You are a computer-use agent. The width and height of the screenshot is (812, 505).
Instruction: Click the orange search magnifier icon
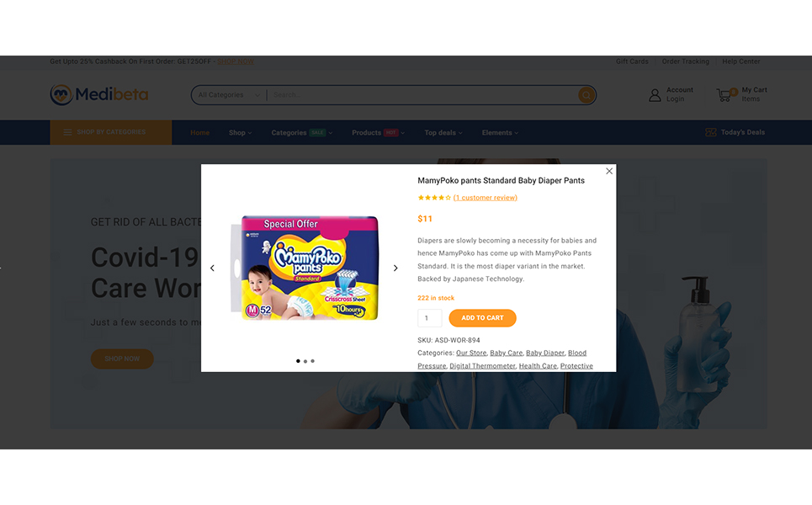[586, 95]
